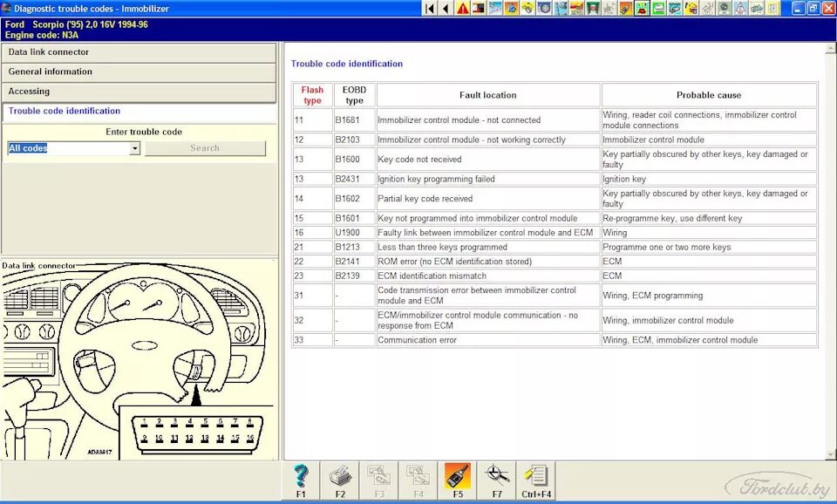Viewport: 837px width, 504px height.
Task: Select the Trouble code identification section
Action: coord(139,111)
